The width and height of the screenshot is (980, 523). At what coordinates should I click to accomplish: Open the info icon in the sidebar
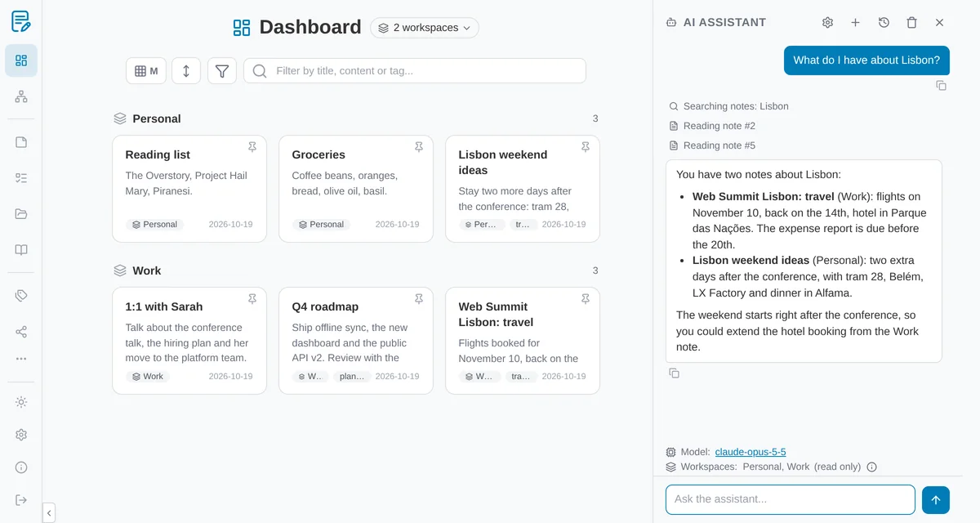(x=21, y=467)
